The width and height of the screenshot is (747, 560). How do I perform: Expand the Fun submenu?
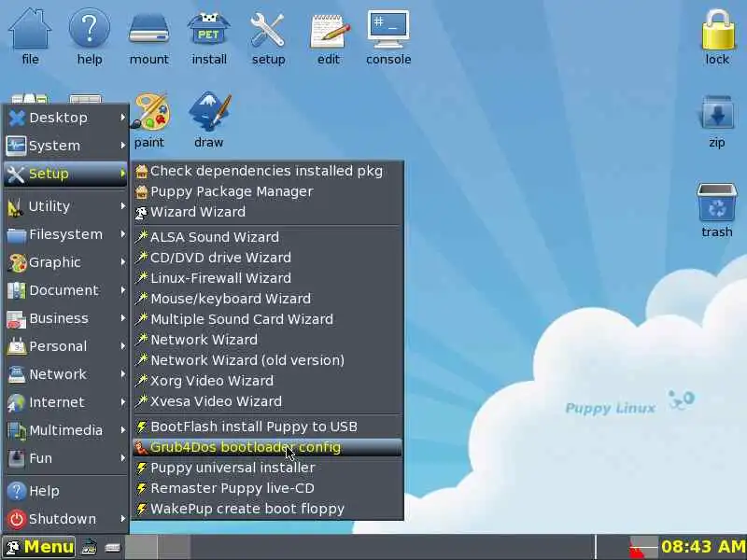click(66, 458)
